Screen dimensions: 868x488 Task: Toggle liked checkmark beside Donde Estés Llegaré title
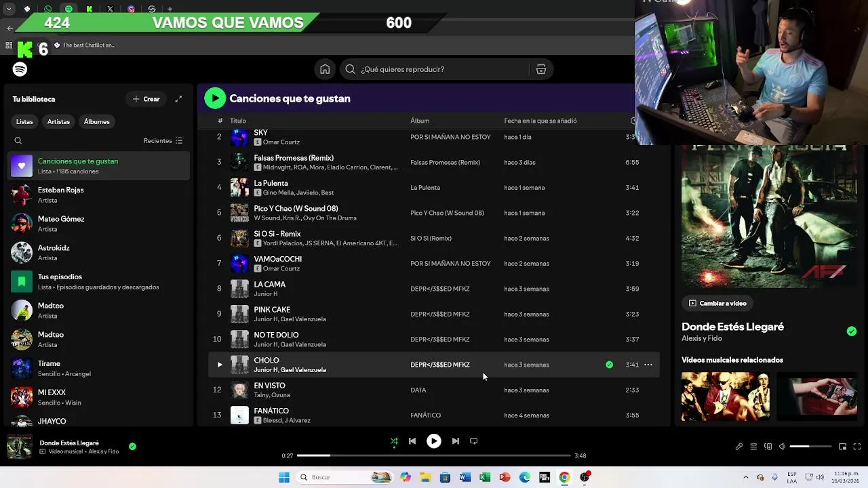coord(851,331)
